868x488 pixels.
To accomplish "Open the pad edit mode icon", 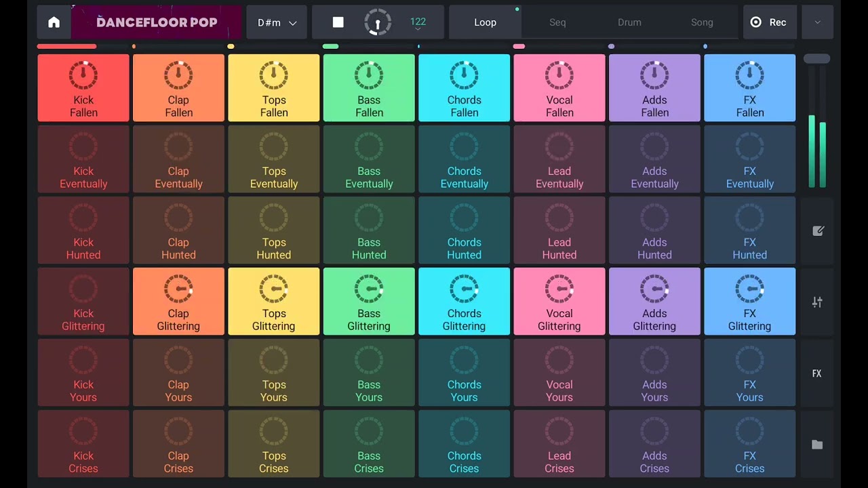I will coord(817,231).
